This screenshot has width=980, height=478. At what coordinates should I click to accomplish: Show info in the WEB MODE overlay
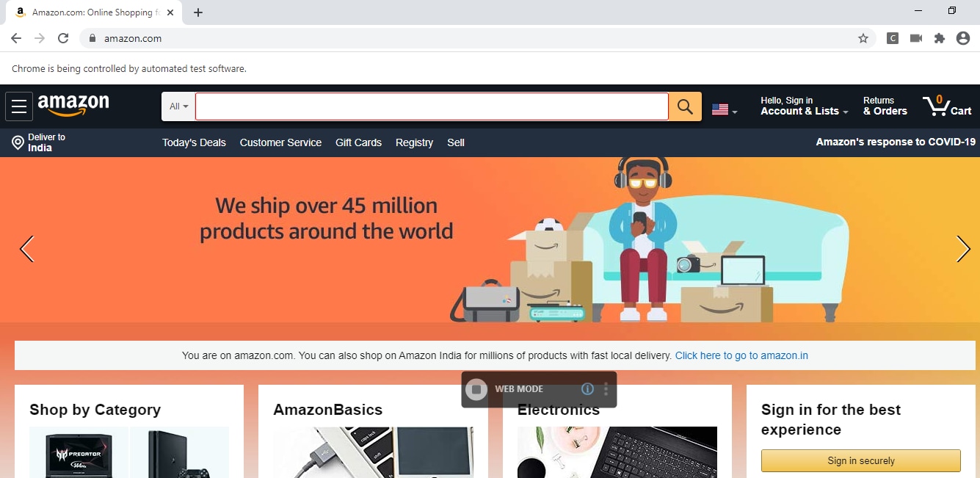coord(587,389)
